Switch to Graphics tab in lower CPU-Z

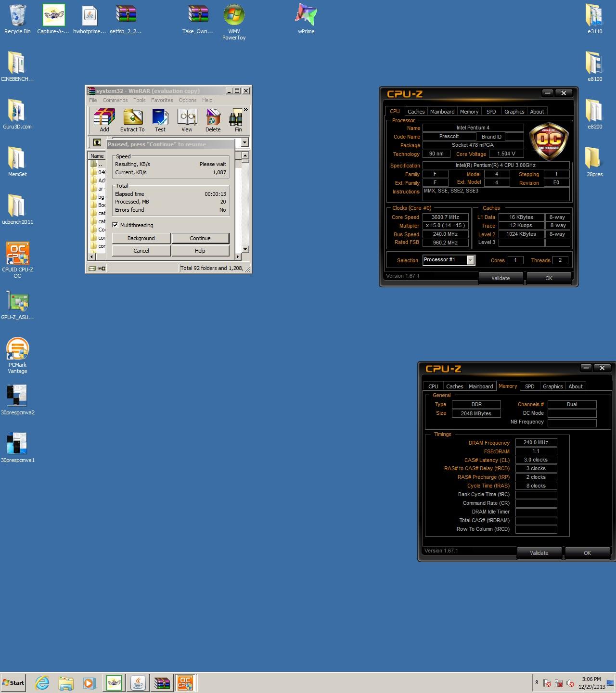(553, 386)
